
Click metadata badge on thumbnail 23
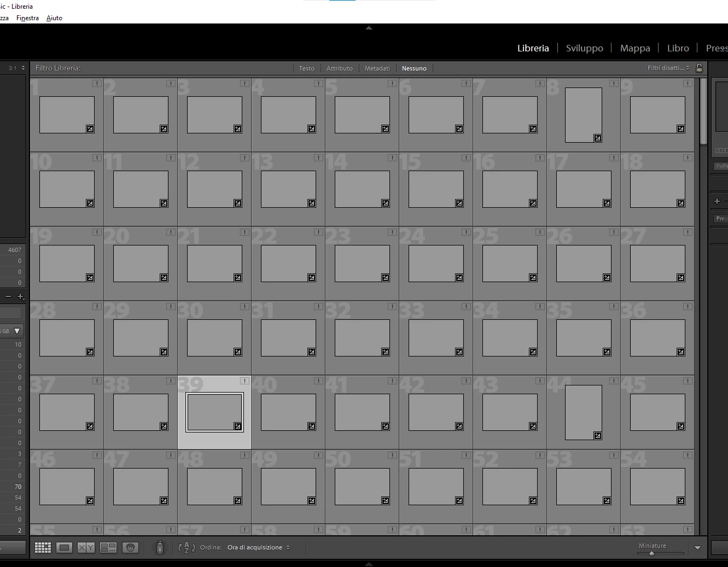pyautogui.click(x=386, y=278)
